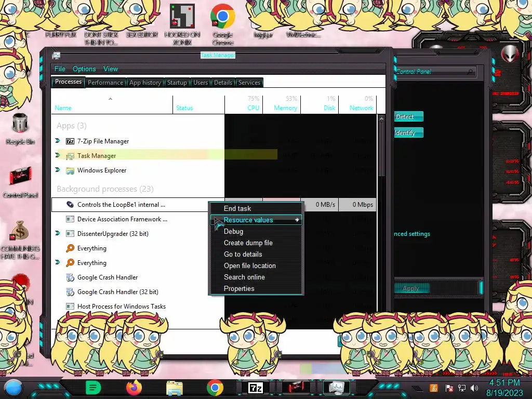The image size is (532, 399).
Task: Click the Google Crash Handler icon
Action: [x=70, y=277]
